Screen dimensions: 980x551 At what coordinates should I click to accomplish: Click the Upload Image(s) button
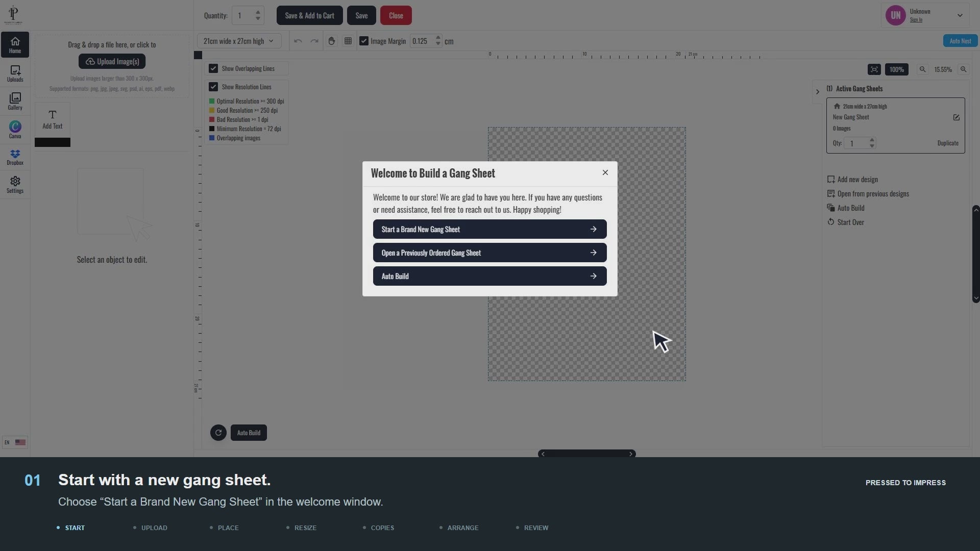[112, 61]
